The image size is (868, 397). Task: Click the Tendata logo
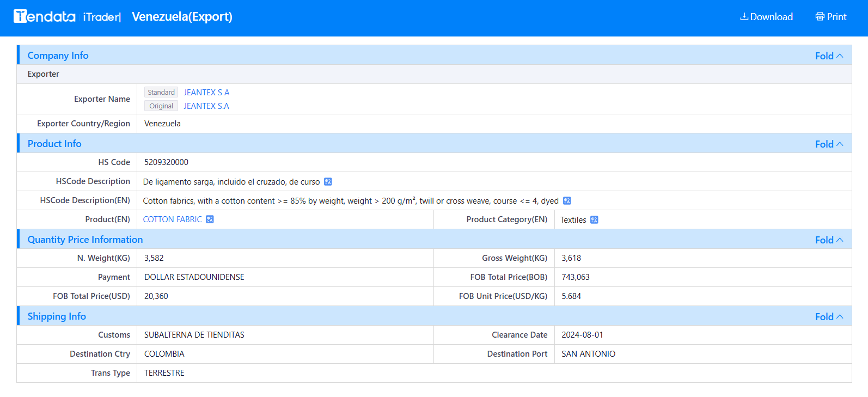(44, 16)
